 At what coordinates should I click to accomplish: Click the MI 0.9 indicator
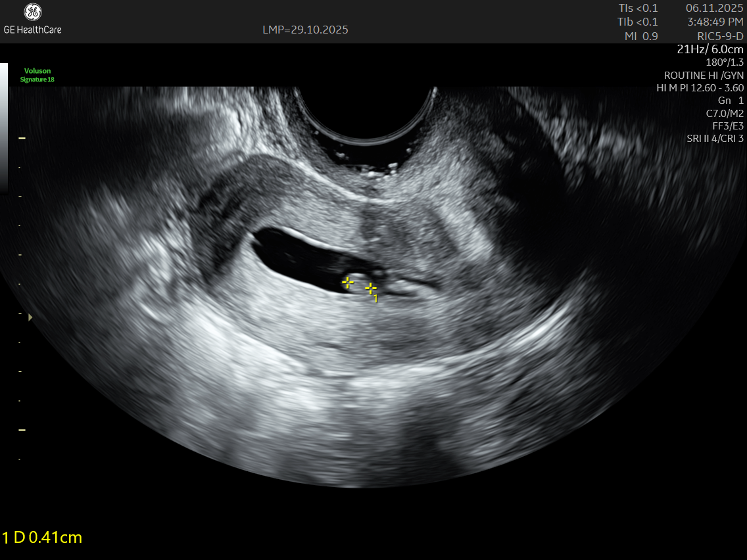point(640,36)
